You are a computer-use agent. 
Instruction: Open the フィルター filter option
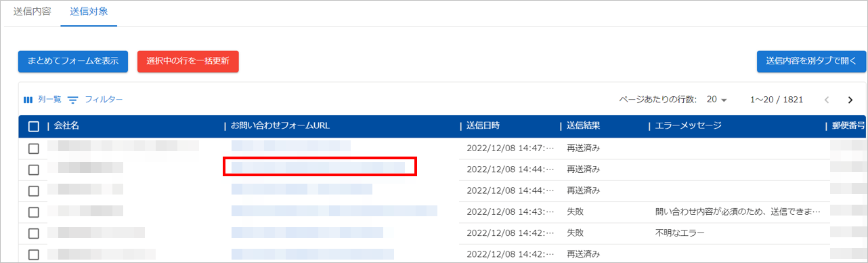tap(95, 100)
